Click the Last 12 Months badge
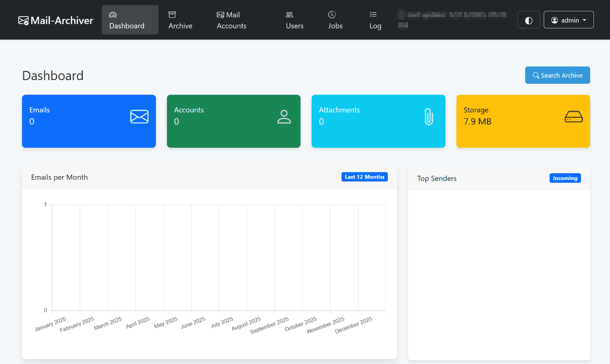The image size is (610, 364). (364, 177)
